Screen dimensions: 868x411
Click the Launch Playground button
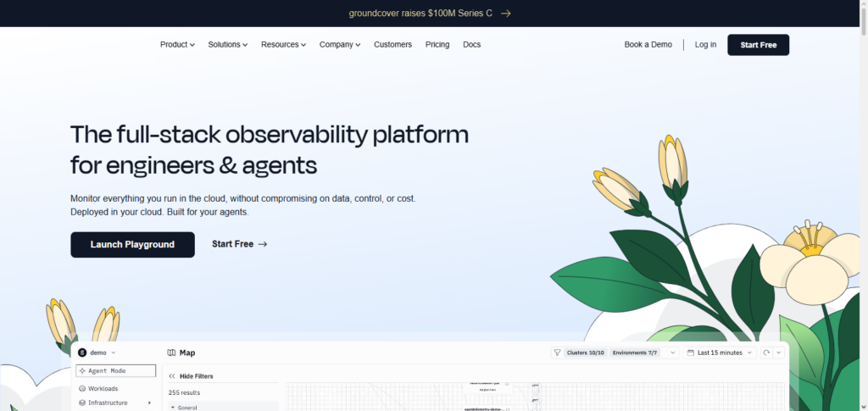132,245
